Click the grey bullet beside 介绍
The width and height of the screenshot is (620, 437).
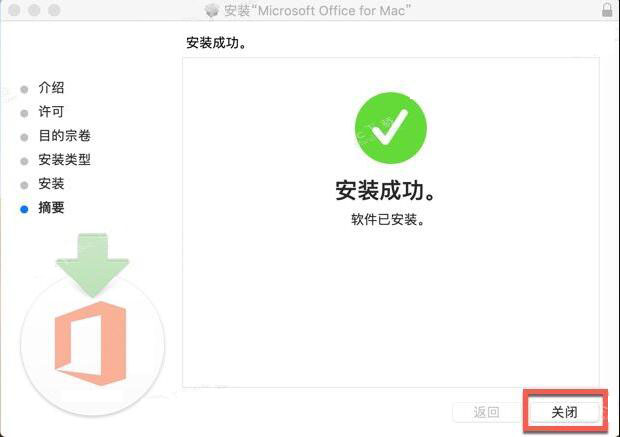pos(24,89)
